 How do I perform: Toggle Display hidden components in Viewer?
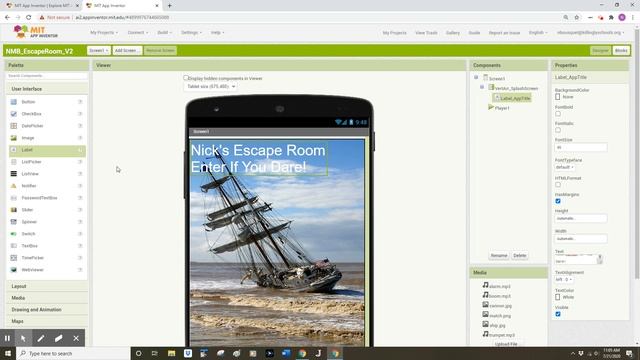[186, 78]
